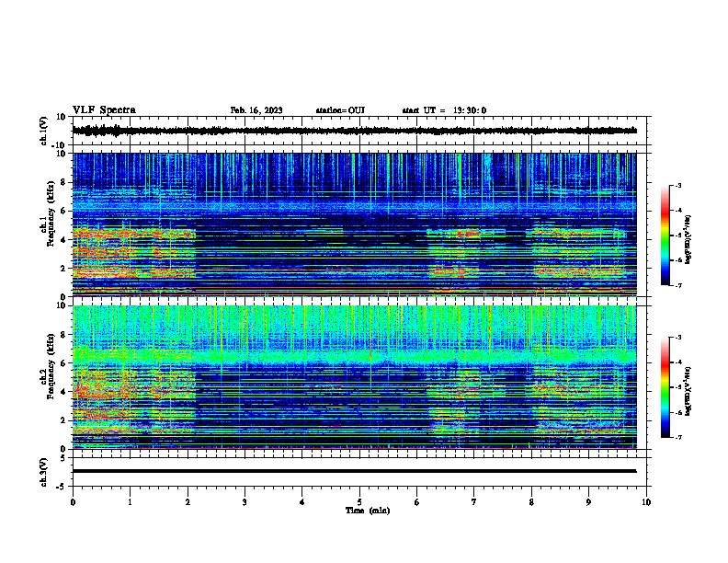Click tick label "8" on time axis

point(531,502)
